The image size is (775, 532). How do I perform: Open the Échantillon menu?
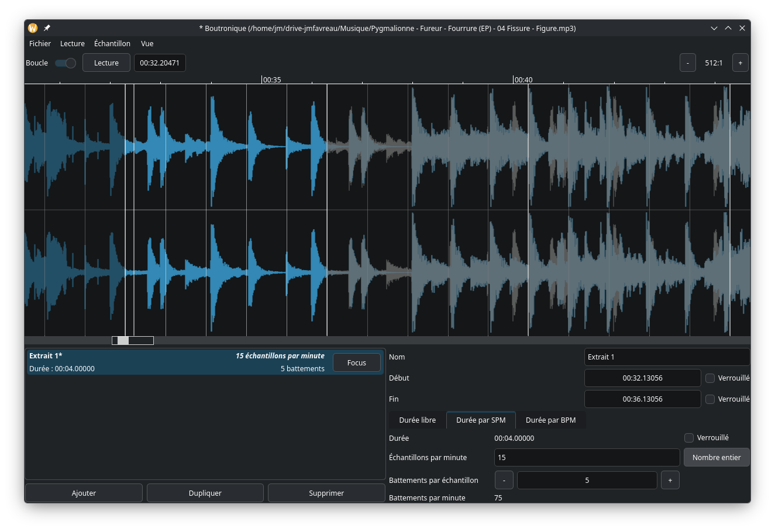click(112, 44)
